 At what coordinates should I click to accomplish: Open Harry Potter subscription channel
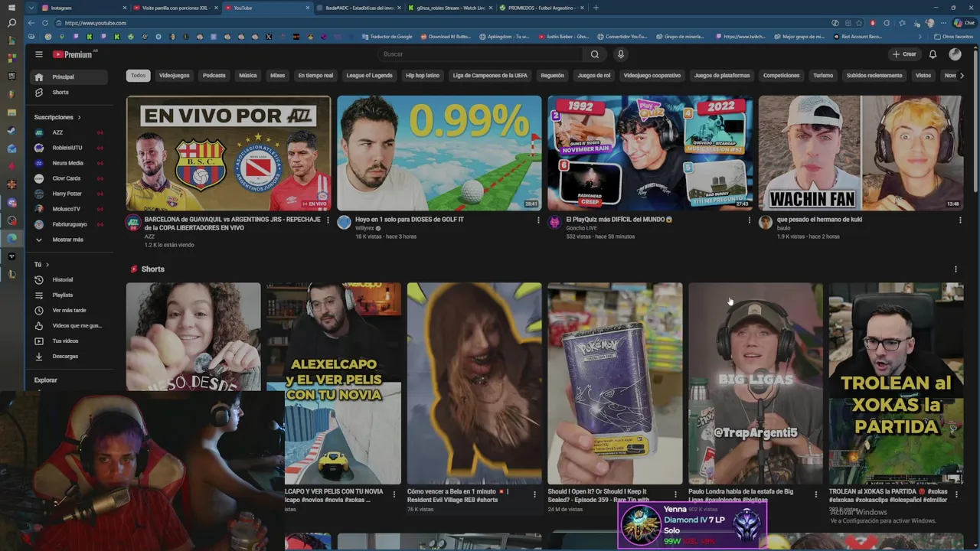click(x=68, y=194)
